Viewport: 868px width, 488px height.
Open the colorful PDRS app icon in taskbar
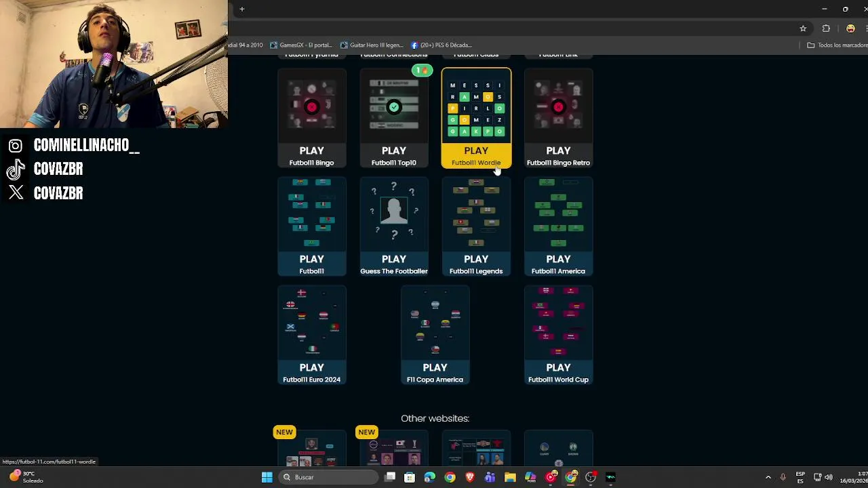[530, 477]
